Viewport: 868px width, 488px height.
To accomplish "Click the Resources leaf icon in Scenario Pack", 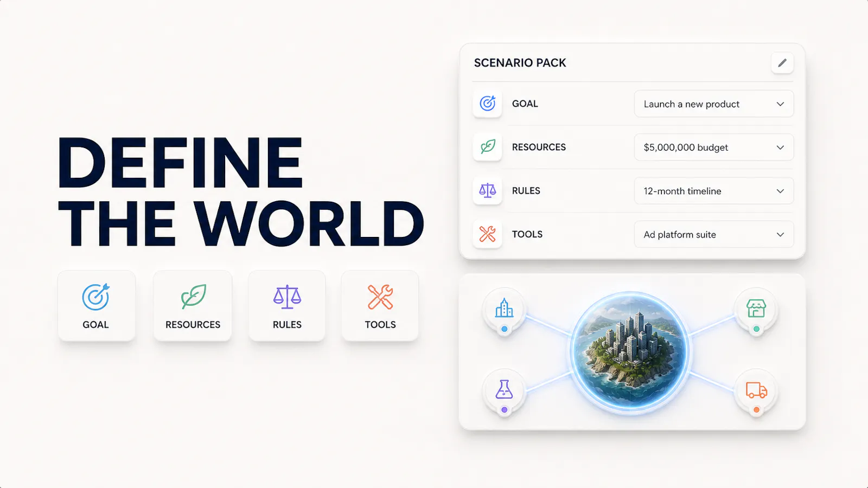I will pyautogui.click(x=487, y=146).
